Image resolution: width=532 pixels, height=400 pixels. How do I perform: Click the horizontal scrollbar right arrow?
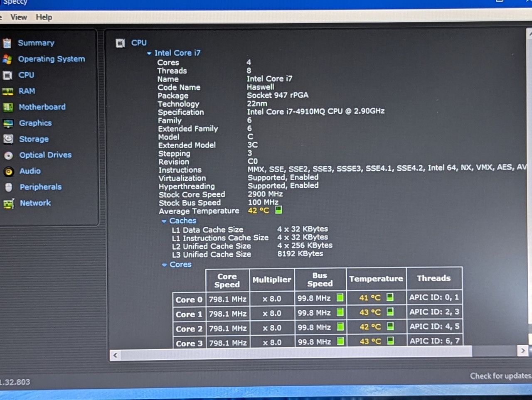click(523, 351)
